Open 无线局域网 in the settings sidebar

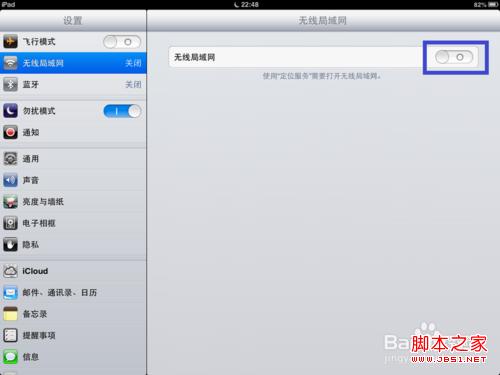coord(73,63)
